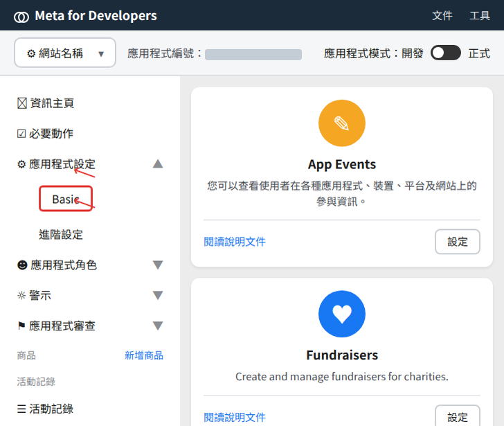Click the App Events card title
Viewport: 504px width, 426px height.
coord(342,164)
